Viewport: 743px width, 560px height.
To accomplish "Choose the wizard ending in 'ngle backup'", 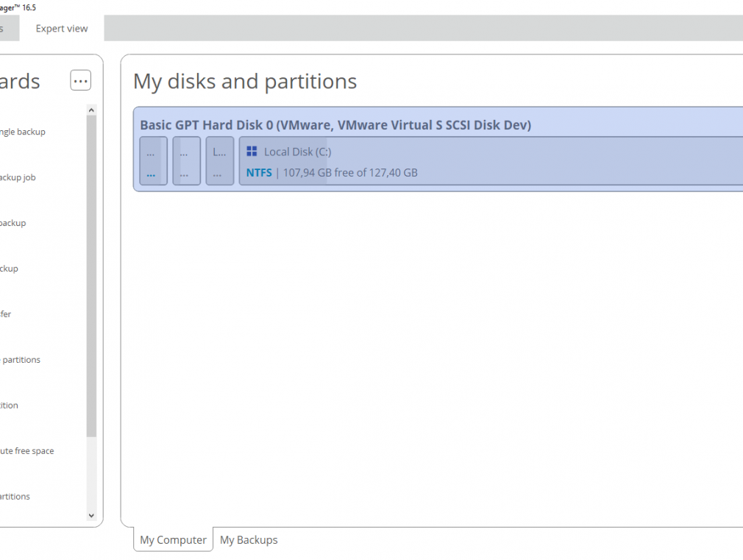I will pos(23,132).
